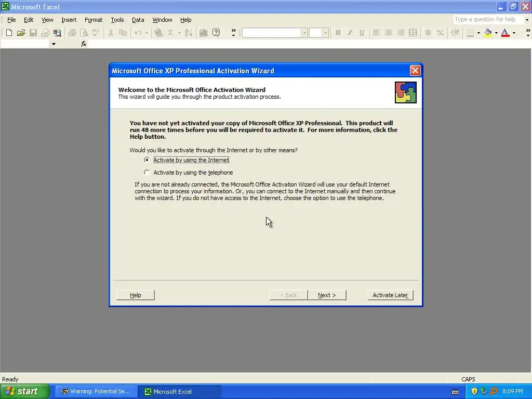Open the Font Color dropdown arrow

tap(514, 33)
